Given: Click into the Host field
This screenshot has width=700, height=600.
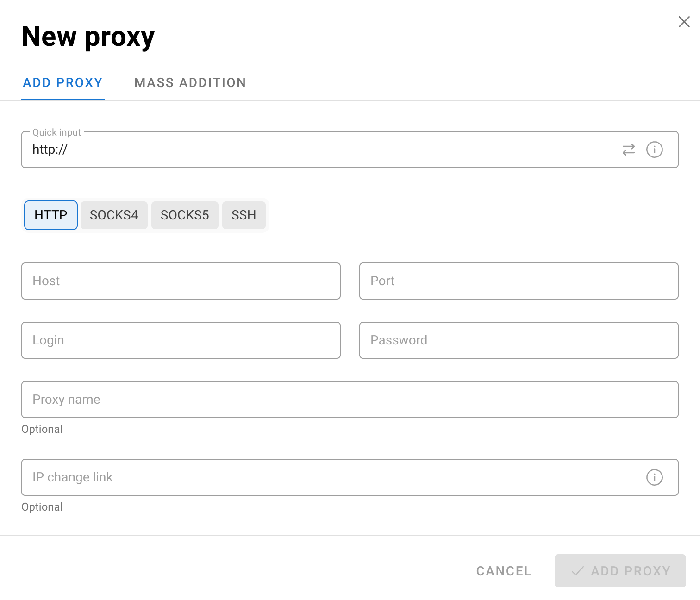Looking at the screenshot, I should (181, 281).
